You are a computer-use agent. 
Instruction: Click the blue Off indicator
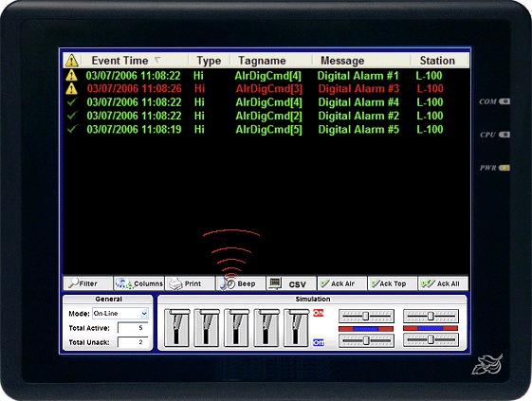click(319, 342)
